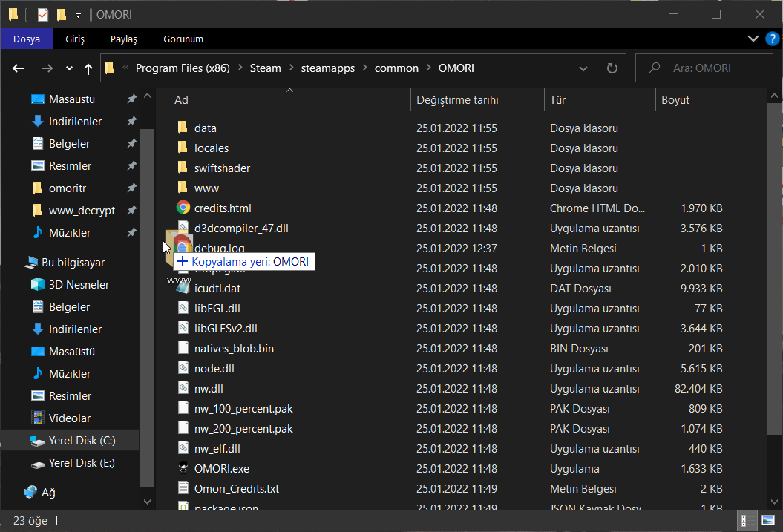Open Ağ network in navigation pane
This screenshot has width=783, height=532.
click(48, 493)
